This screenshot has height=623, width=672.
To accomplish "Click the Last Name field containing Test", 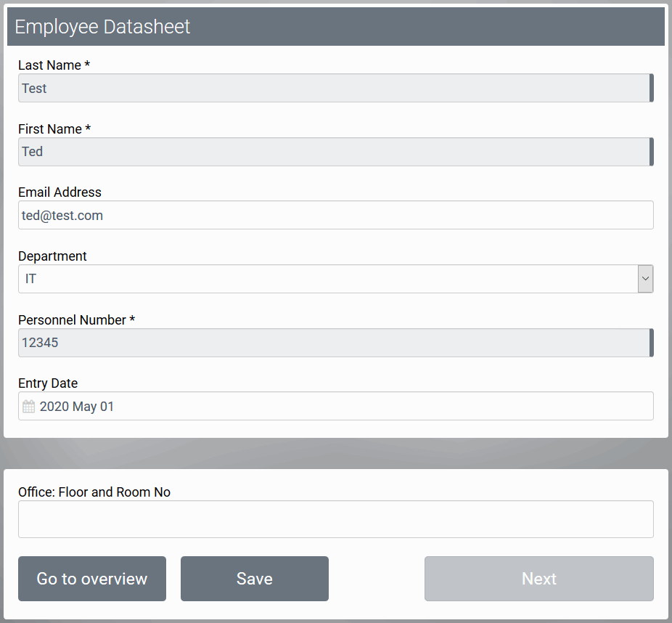I will [334, 88].
